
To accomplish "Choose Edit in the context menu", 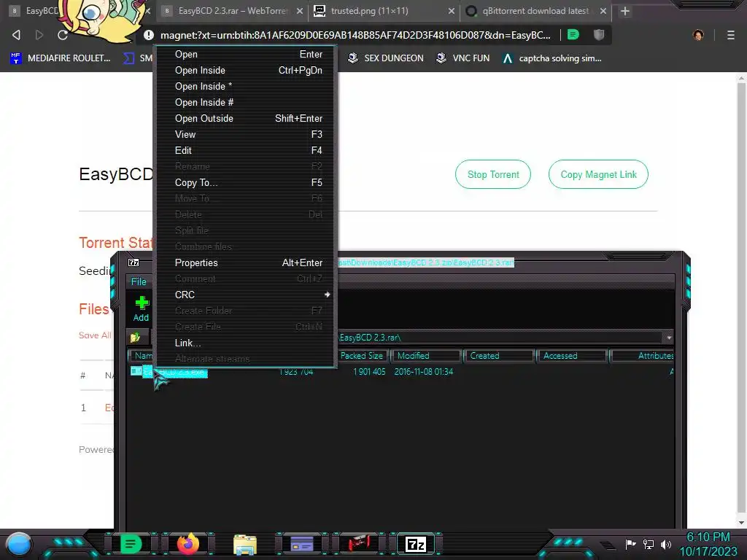I will coord(247,150).
